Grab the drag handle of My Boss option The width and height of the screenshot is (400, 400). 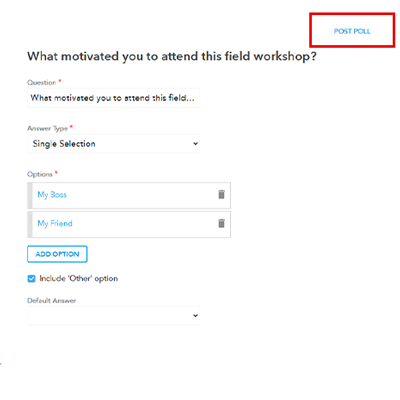[30, 195]
